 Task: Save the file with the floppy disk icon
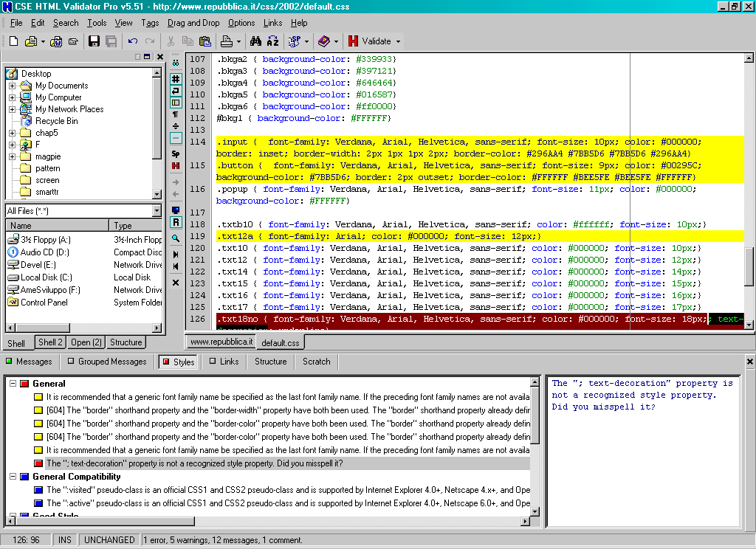tap(94, 41)
